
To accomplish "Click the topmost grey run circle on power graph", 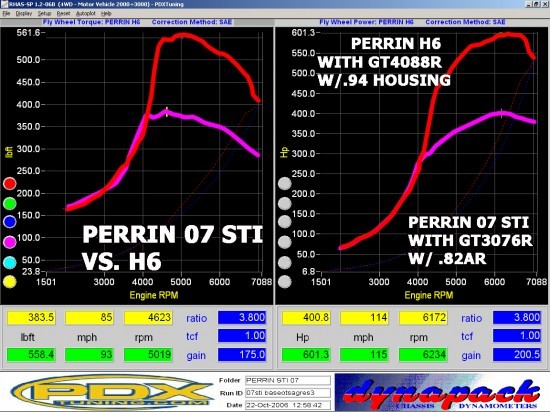I will pos(284,183).
